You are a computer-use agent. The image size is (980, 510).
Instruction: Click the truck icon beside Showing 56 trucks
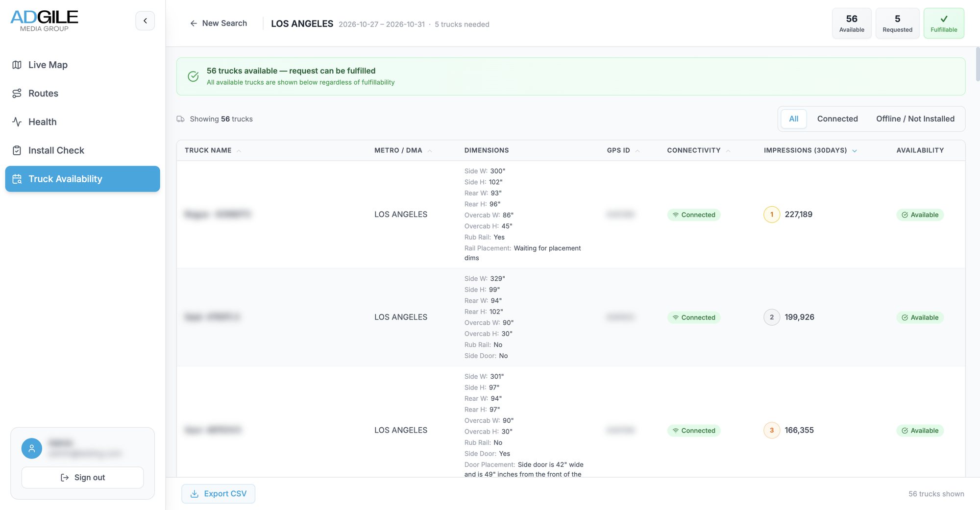180,119
